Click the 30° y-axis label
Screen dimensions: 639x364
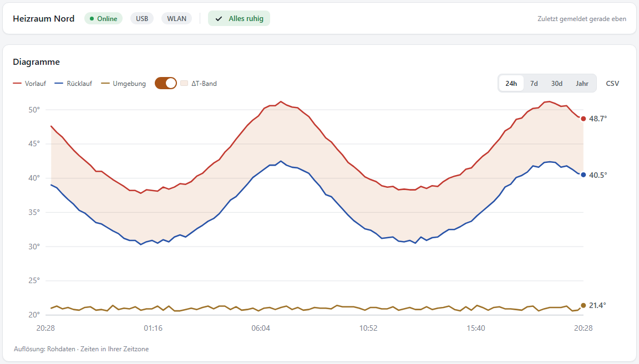[34, 247]
